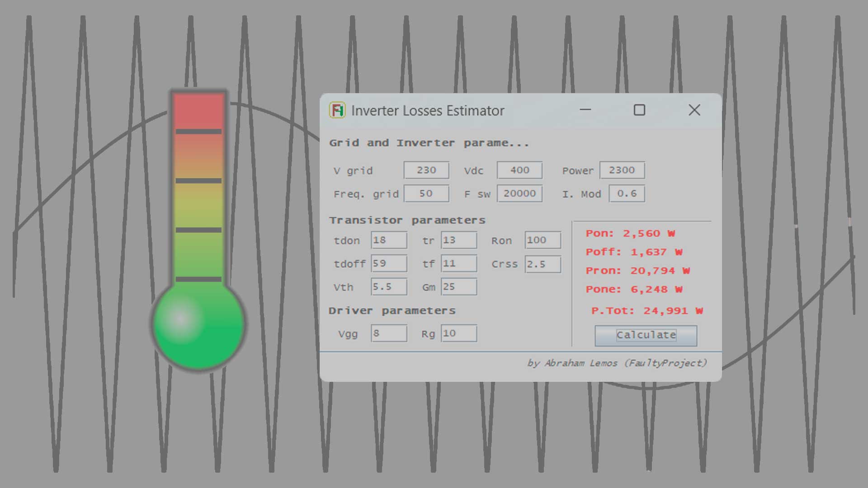
Task: Click the Freq. grid input box
Action: pos(426,193)
